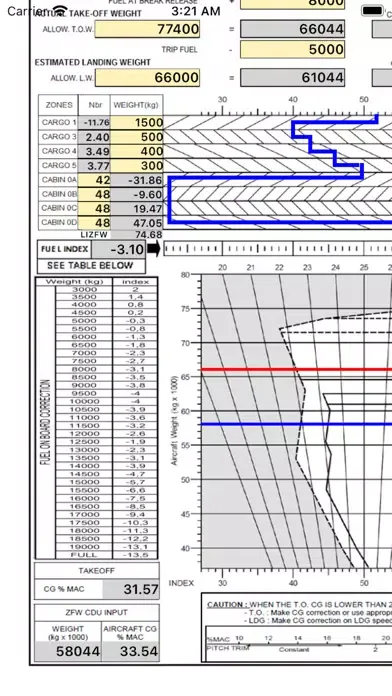Edit CARGO 1 weight field with 1500
392x696 pixels.
[x=137, y=123]
